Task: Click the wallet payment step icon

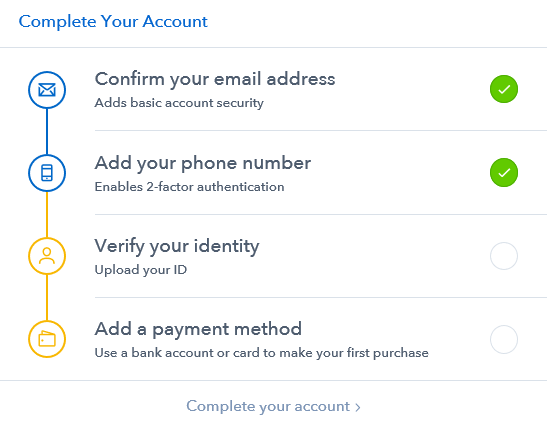Action: pos(47,339)
